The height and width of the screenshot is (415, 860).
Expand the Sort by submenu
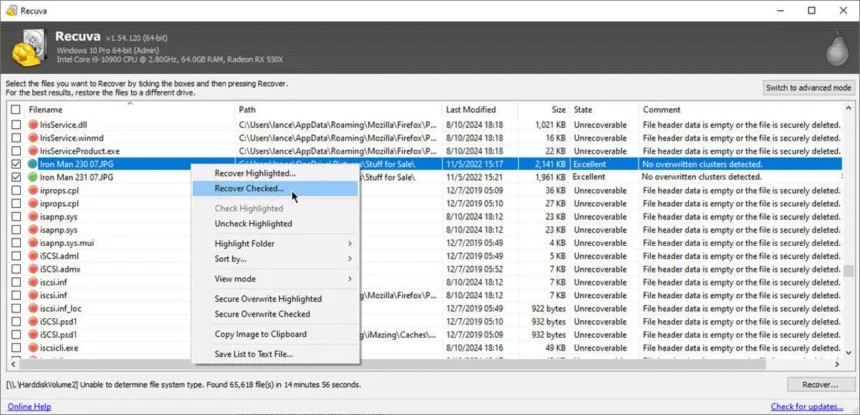(275, 259)
